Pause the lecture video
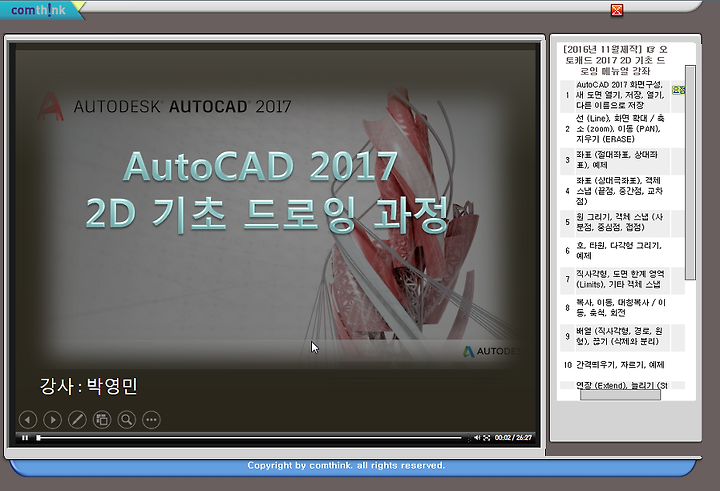Viewport: 720px width, 491px height. point(25,438)
